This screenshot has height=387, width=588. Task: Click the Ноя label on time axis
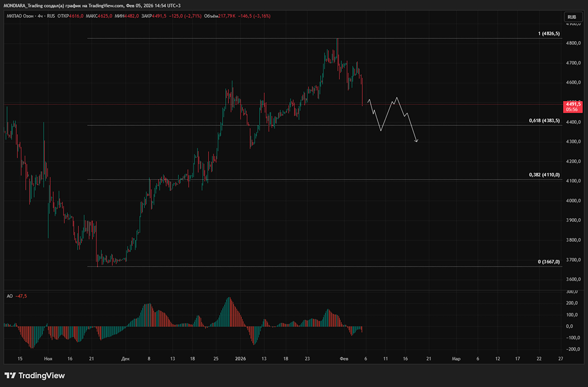48,358
